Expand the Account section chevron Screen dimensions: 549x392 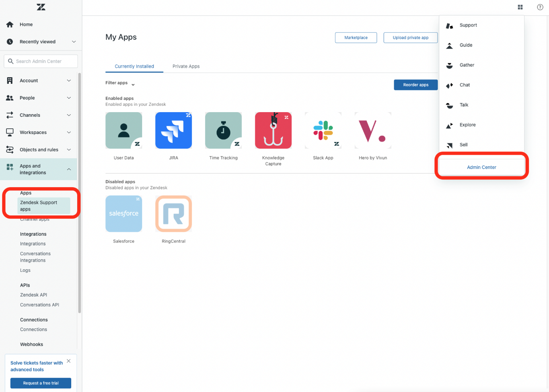(x=69, y=81)
